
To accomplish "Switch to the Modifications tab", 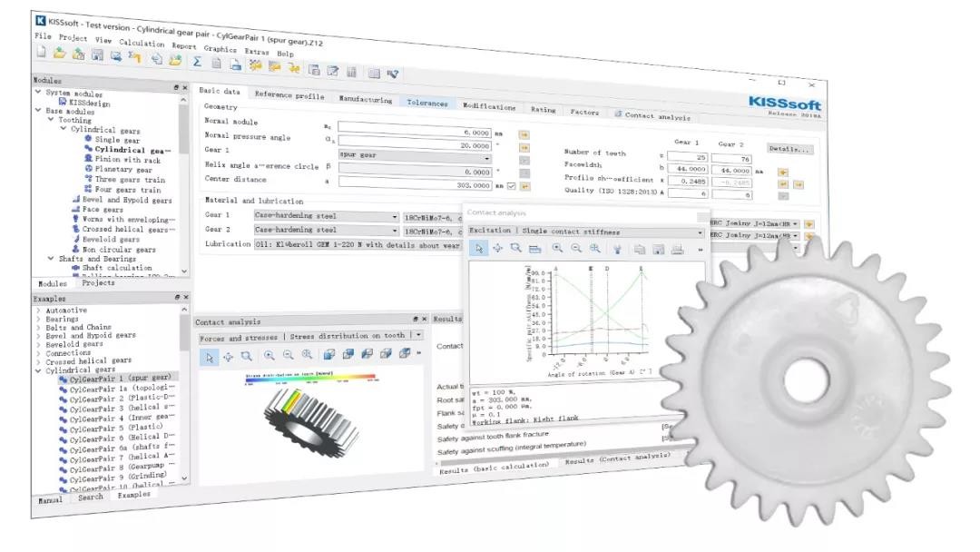I will [489, 106].
